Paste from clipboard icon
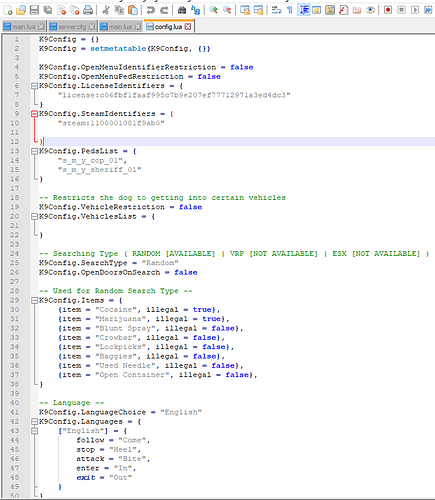Viewport: 435px width, 500px height. coord(133,10)
